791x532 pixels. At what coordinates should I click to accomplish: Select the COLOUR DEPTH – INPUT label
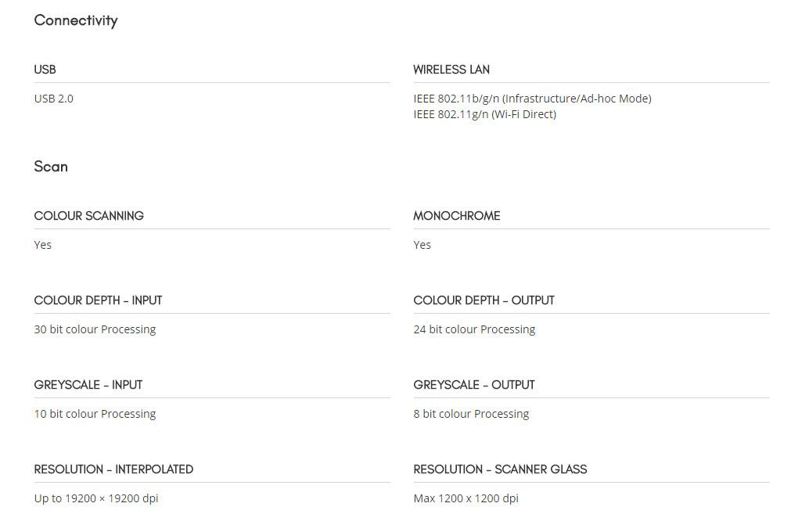[x=98, y=300]
